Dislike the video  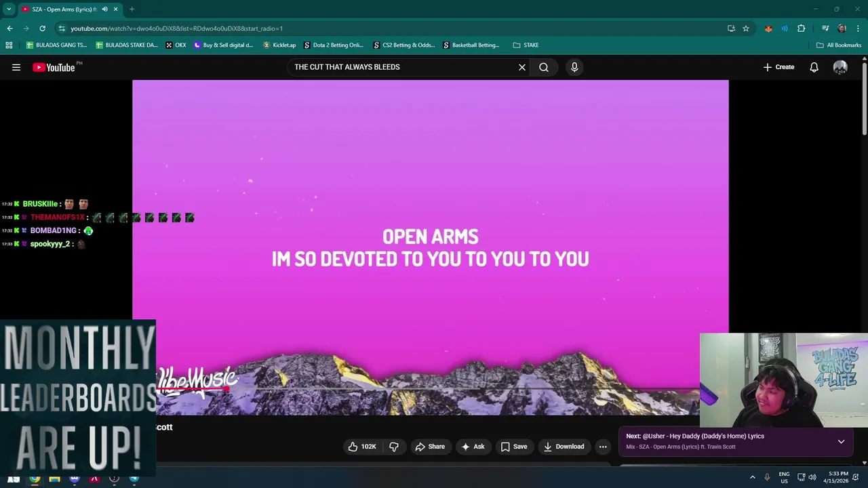tap(394, 447)
